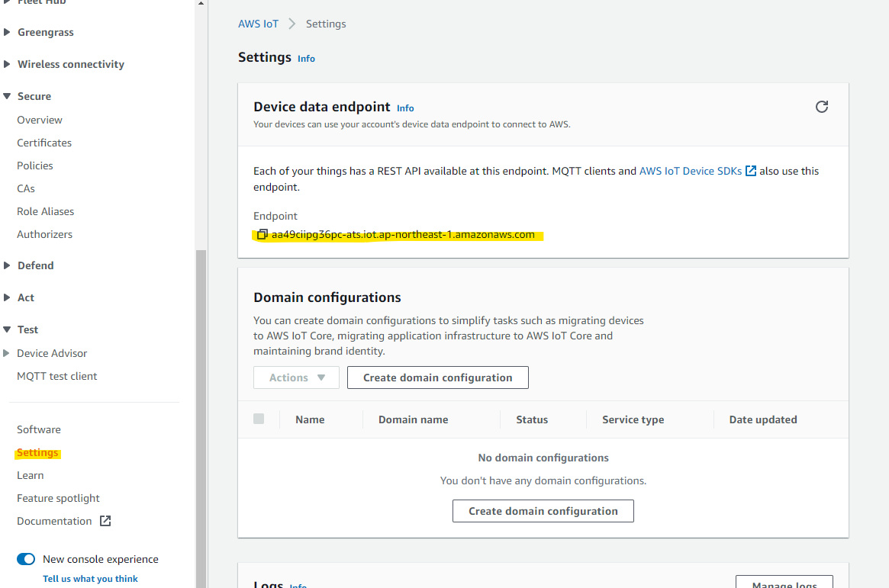Open Learn in sidebar
The width and height of the screenshot is (889, 588).
click(x=30, y=475)
